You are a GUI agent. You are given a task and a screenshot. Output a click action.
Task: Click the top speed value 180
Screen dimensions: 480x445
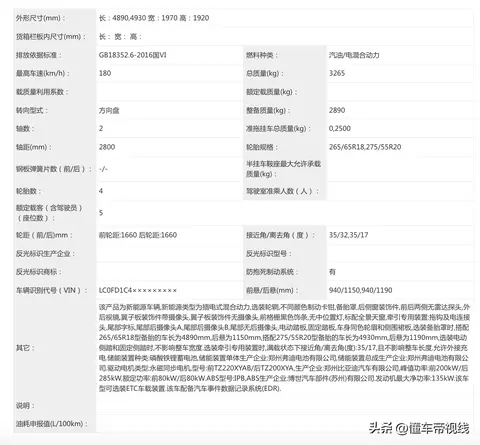[x=105, y=73]
